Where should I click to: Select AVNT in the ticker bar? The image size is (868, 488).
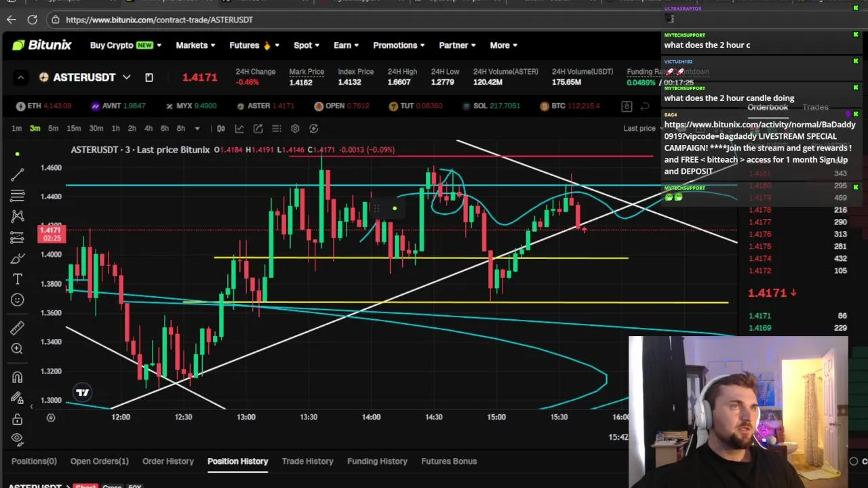118,106
